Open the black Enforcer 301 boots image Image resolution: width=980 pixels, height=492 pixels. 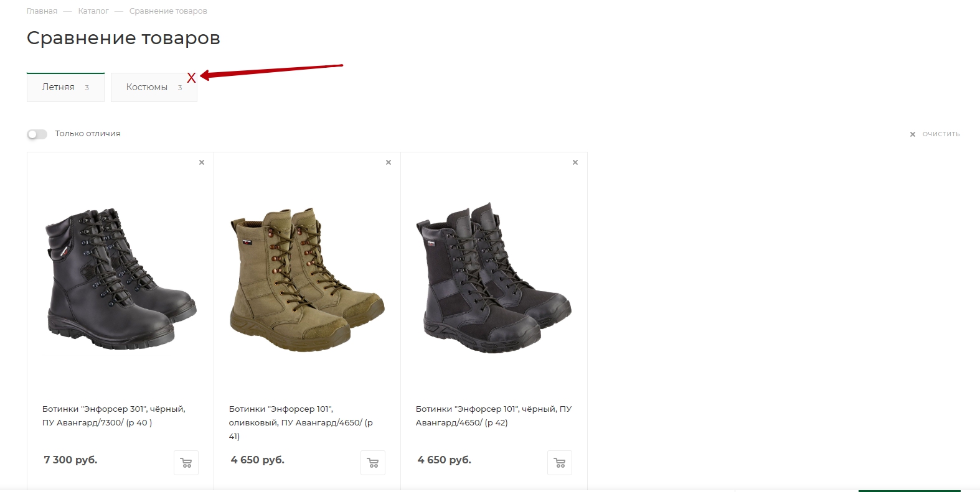tap(121, 279)
